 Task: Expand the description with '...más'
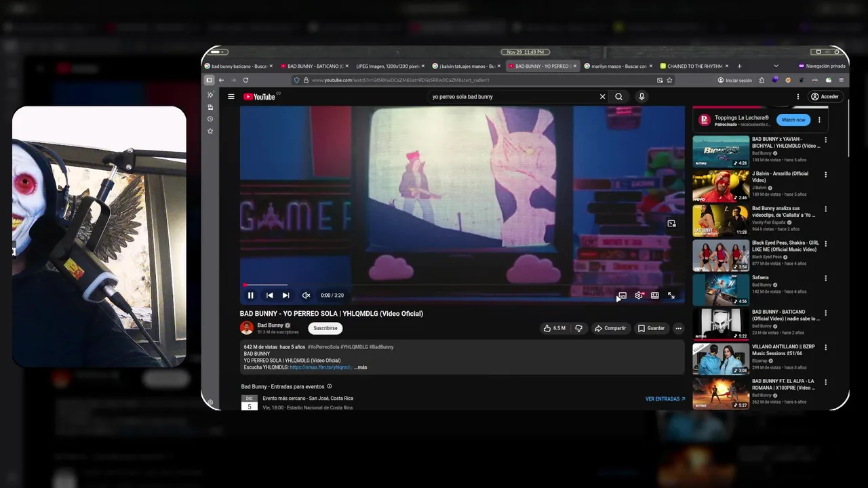360,367
